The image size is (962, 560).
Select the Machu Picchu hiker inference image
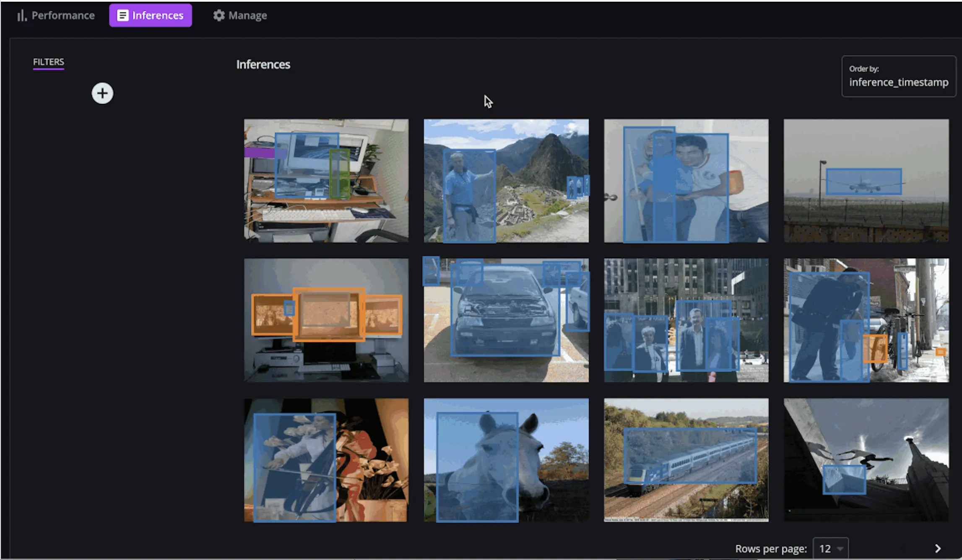click(506, 180)
